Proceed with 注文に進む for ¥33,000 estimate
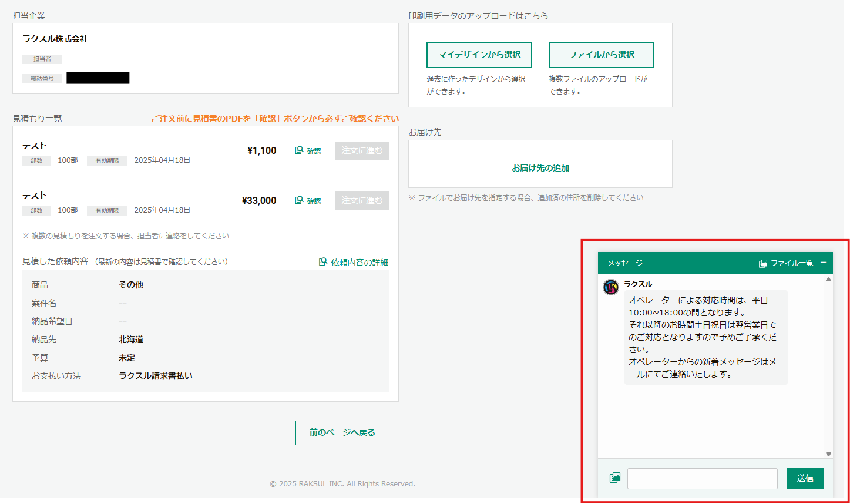850x504 pixels. pos(362,201)
